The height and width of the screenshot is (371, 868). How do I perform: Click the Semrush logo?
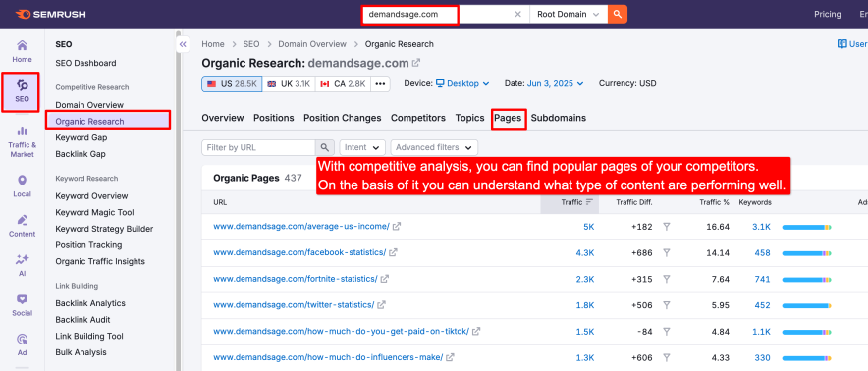50,14
